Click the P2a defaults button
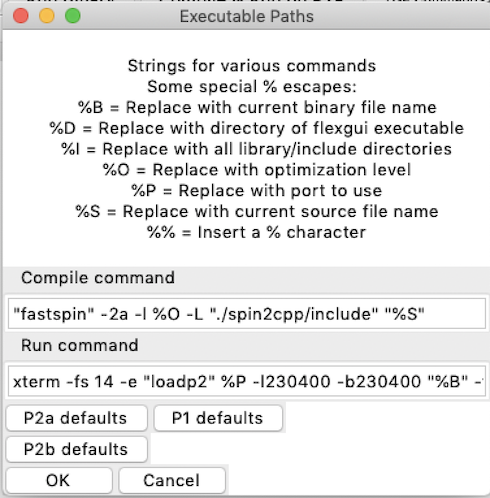 pos(76,418)
